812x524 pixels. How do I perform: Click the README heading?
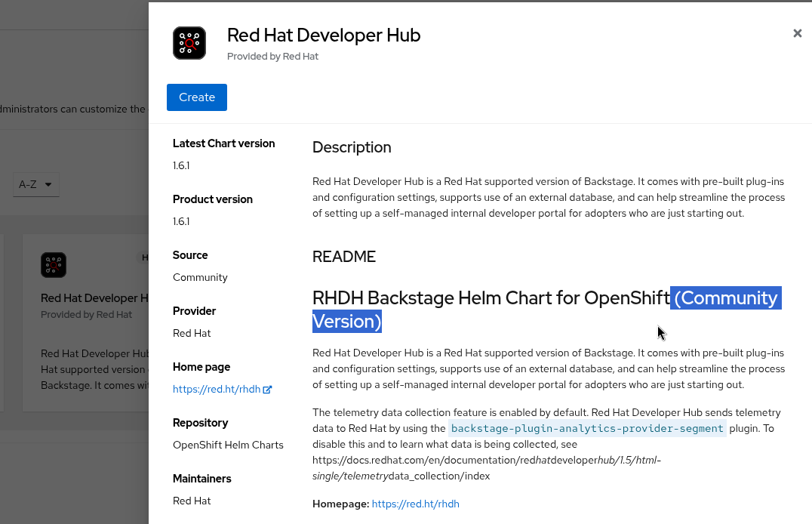[x=344, y=257]
